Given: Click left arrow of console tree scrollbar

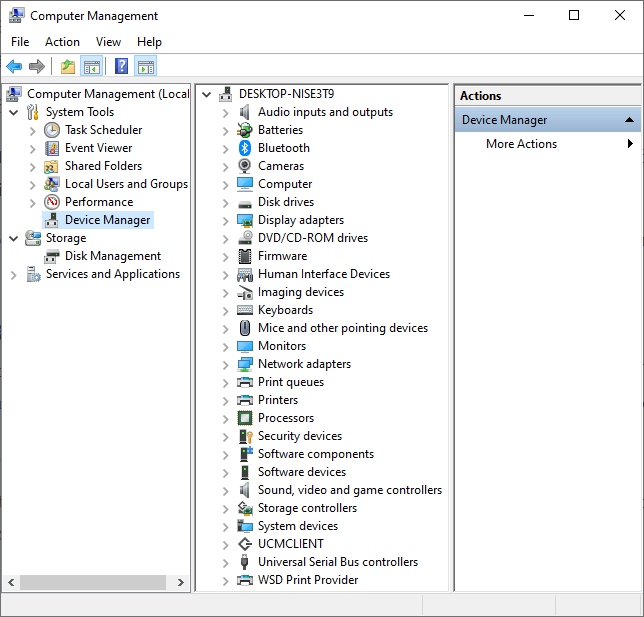Looking at the screenshot, I should 11,582.
